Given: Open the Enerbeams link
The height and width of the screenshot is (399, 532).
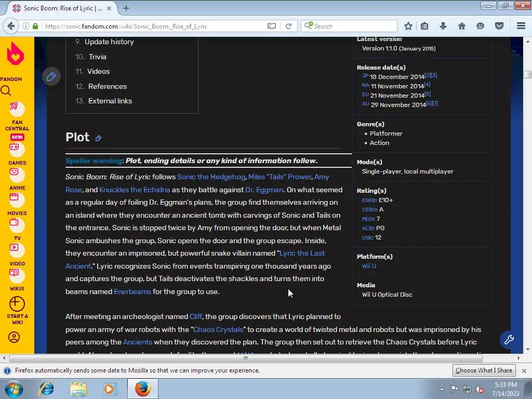Looking at the screenshot, I should pos(132,291).
